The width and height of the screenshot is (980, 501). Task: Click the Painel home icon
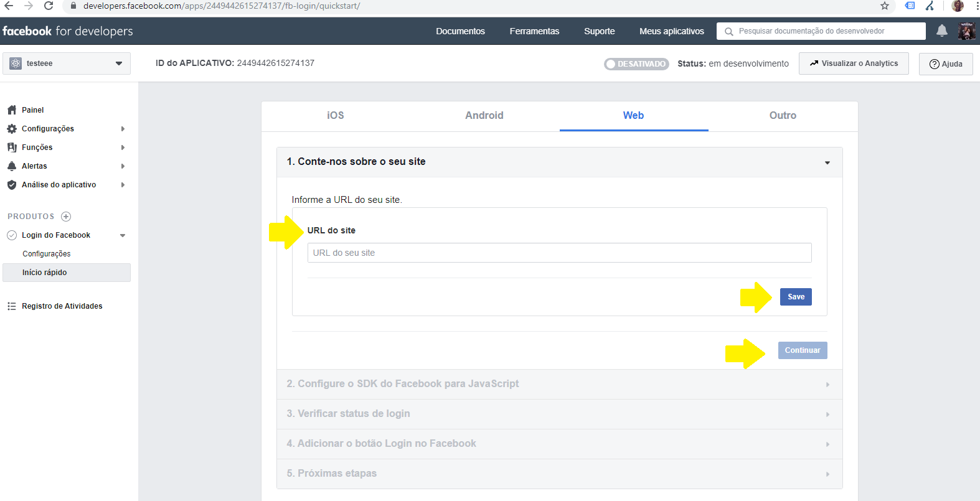pos(12,110)
